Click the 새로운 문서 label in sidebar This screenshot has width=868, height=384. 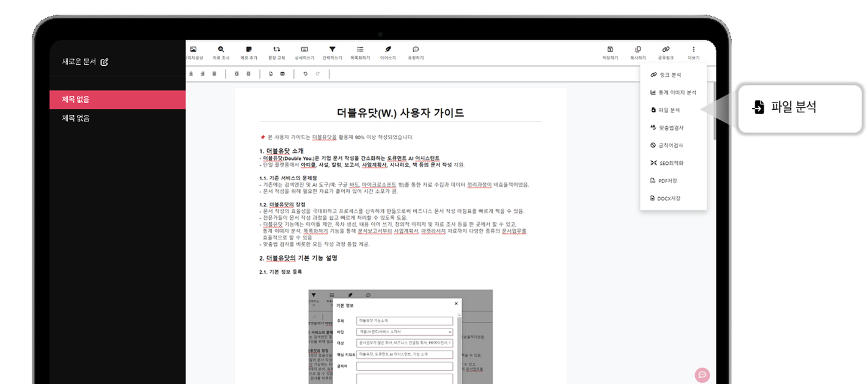click(79, 62)
